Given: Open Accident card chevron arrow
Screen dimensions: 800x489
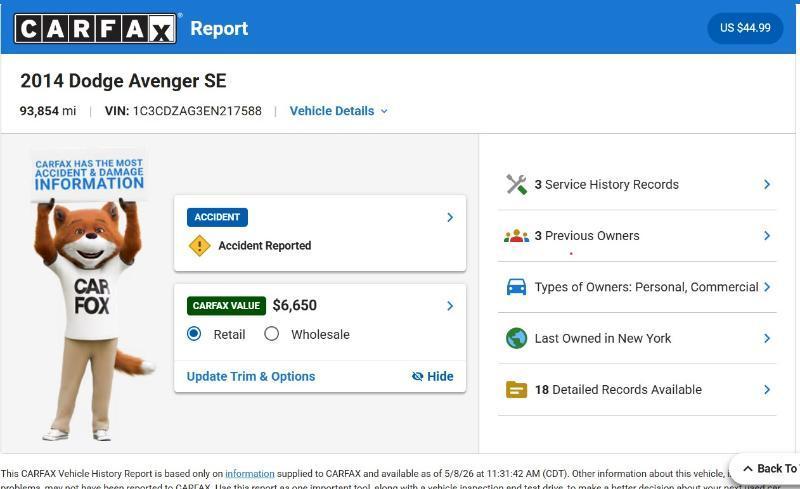Looking at the screenshot, I should click(x=450, y=217).
